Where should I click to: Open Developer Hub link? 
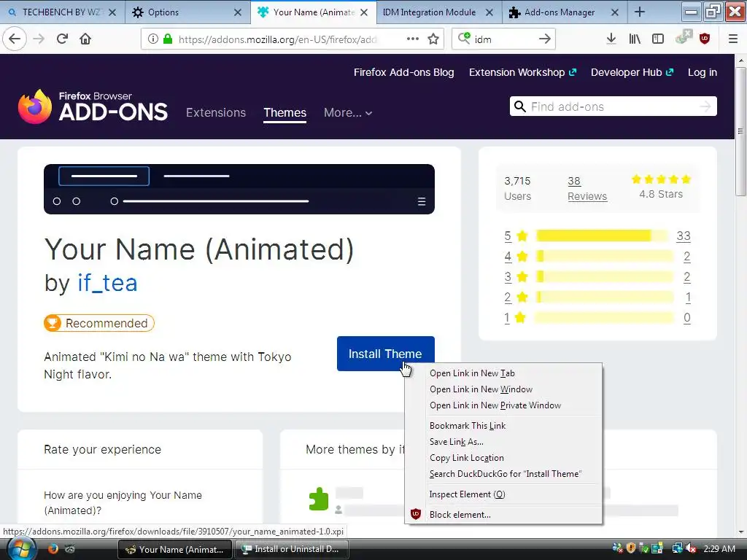632,72
